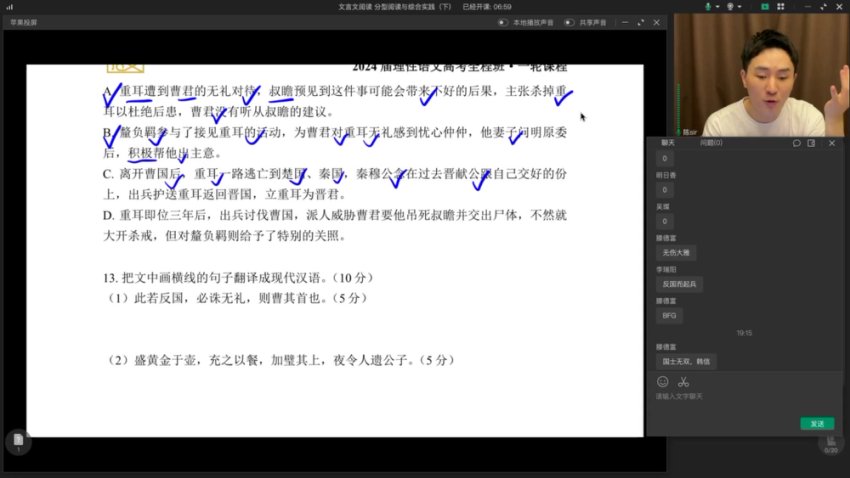
Task: Click the scissors screenshot icon
Action: click(683, 382)
